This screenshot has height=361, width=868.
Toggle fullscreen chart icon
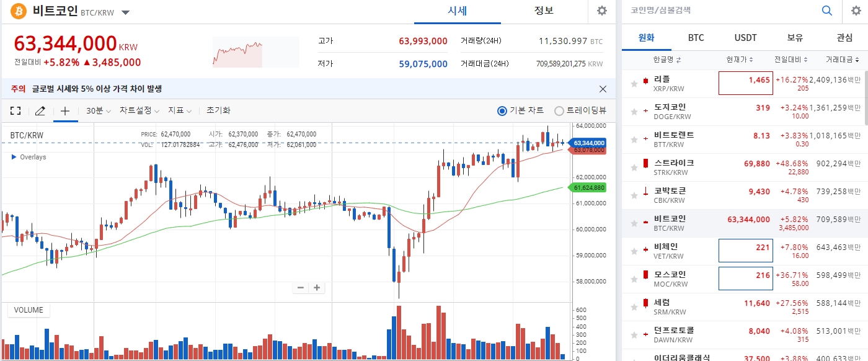[15, 111]
